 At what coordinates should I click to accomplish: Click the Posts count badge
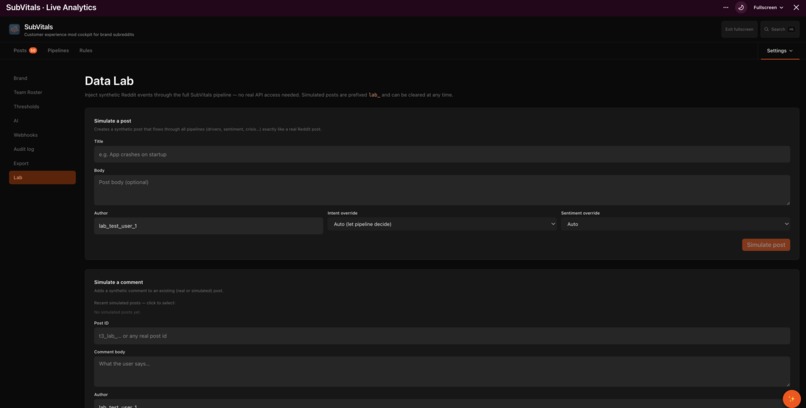coord(33,50)
